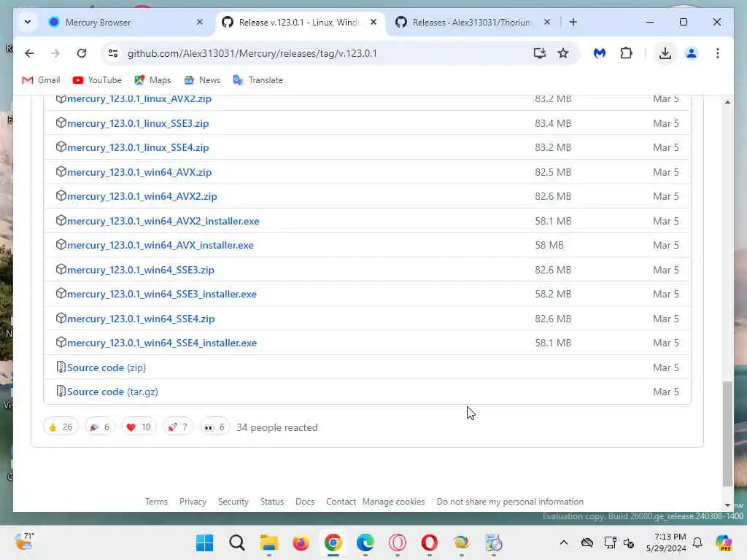Download mercury_123.0.1_win64_AVX2.zip
The image size is (747, 560).
(142, 196)
